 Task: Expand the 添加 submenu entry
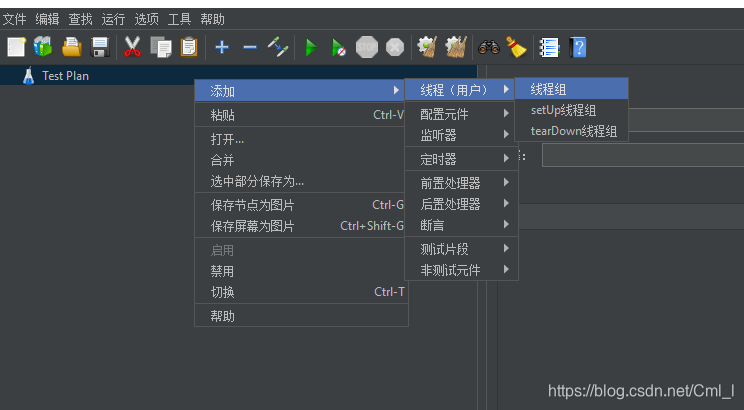[x=301, y=91]
